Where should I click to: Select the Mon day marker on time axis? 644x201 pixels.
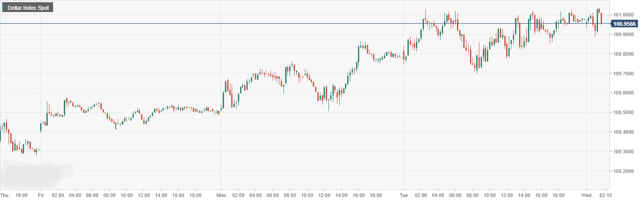(221, 195)
